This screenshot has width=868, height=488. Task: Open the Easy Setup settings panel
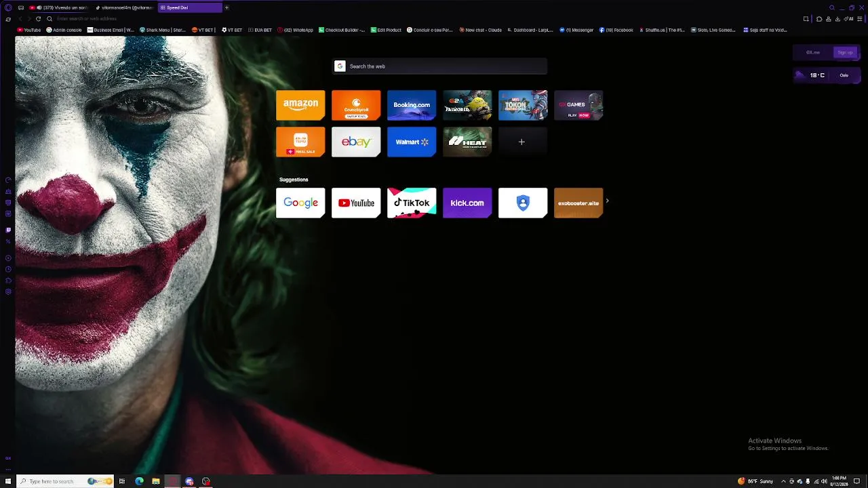(859, 19)
